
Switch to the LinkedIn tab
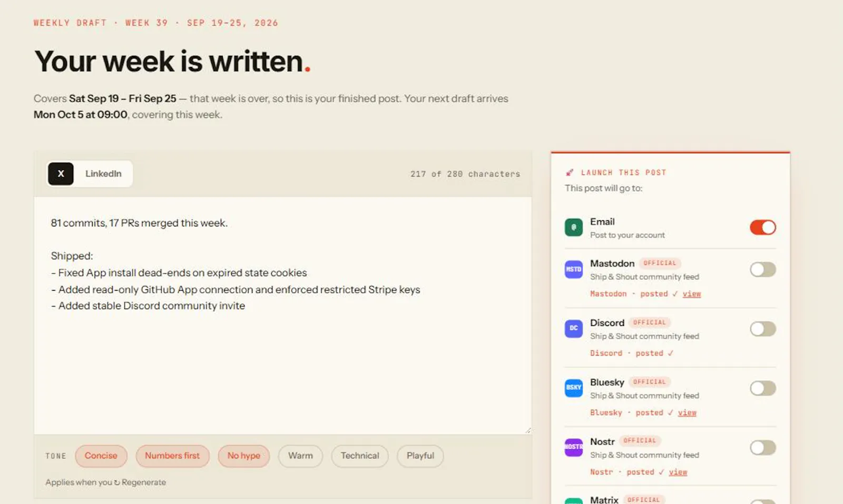point(103,174)
